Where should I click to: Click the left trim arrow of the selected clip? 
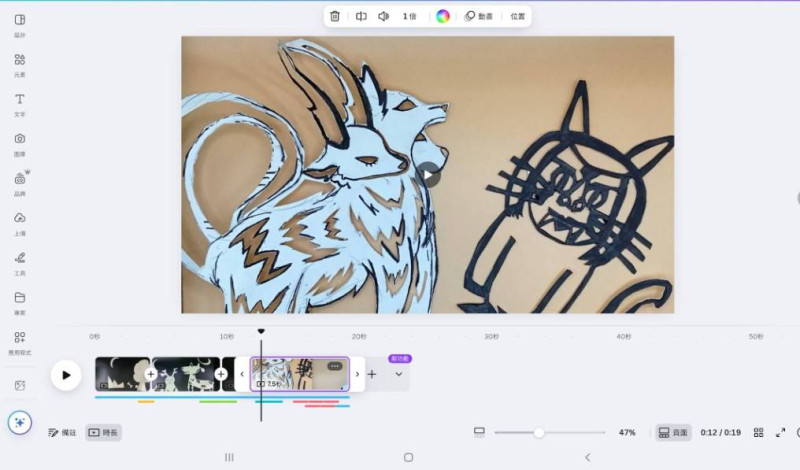(242, 374)
